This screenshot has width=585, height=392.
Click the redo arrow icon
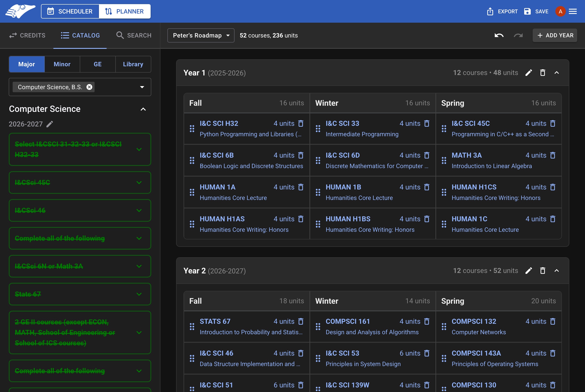(518, 35)
